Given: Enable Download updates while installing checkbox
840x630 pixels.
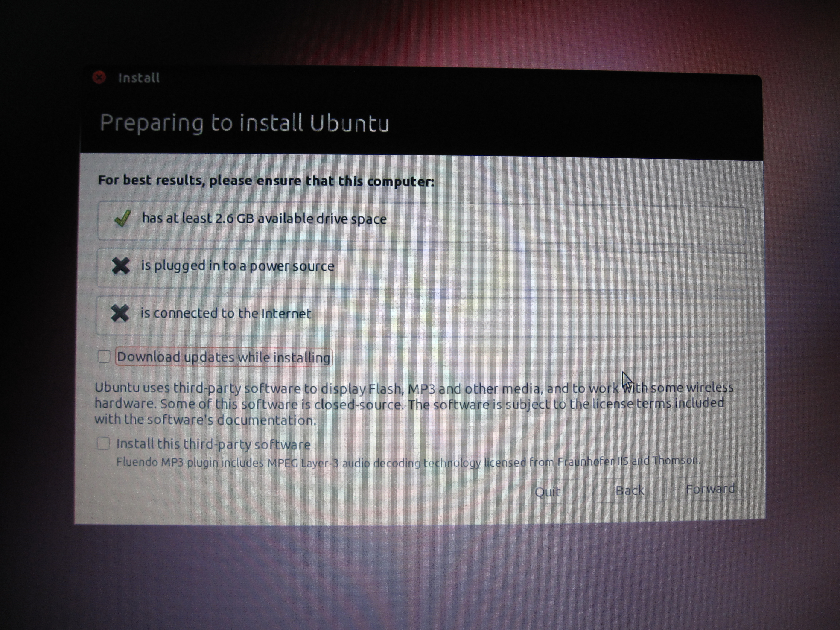Looking at the screenshot, I should click(x=104, y=357).
